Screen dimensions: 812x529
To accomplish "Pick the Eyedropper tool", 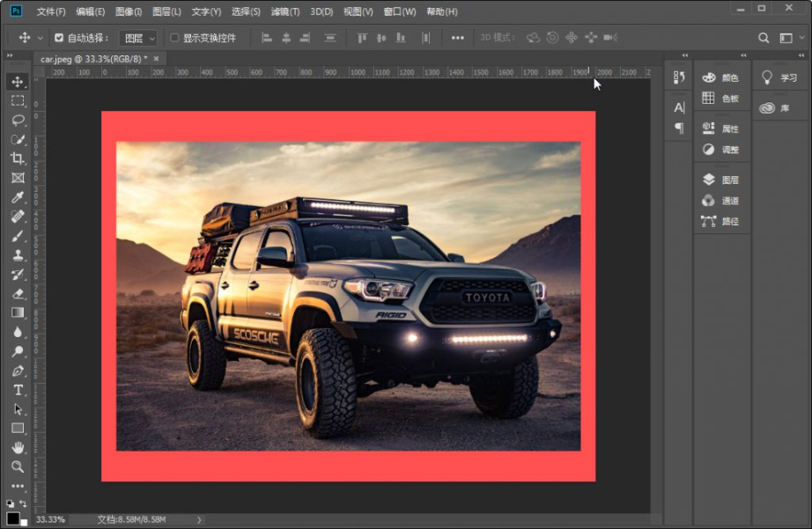I will [x=18, y=196].
